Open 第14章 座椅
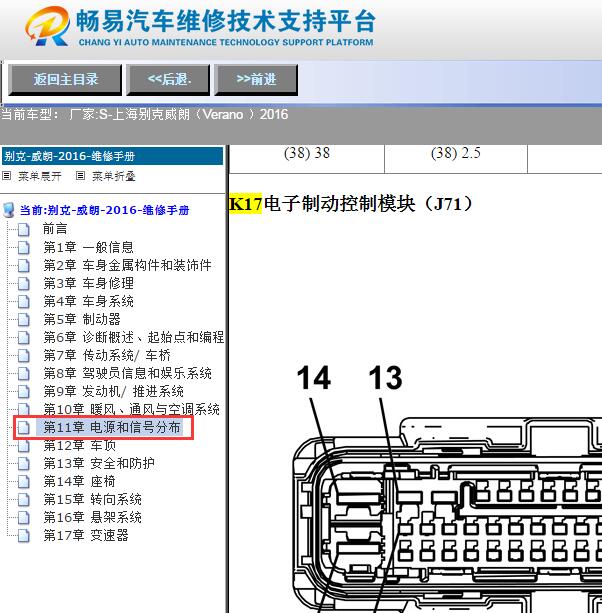The image size is (602, 613). 79,481
